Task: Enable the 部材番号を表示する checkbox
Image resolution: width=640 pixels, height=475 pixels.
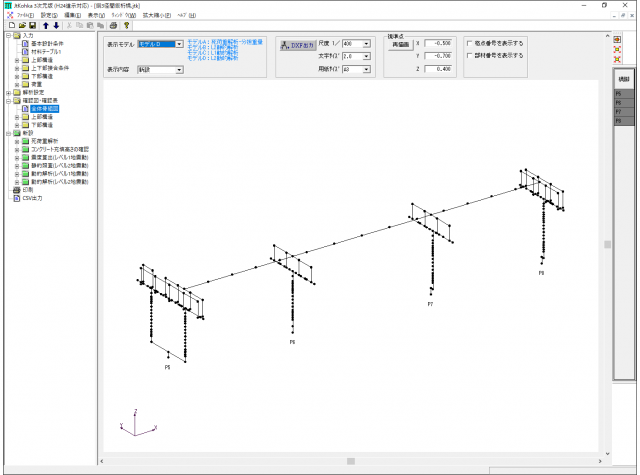Action: (471, 56)
